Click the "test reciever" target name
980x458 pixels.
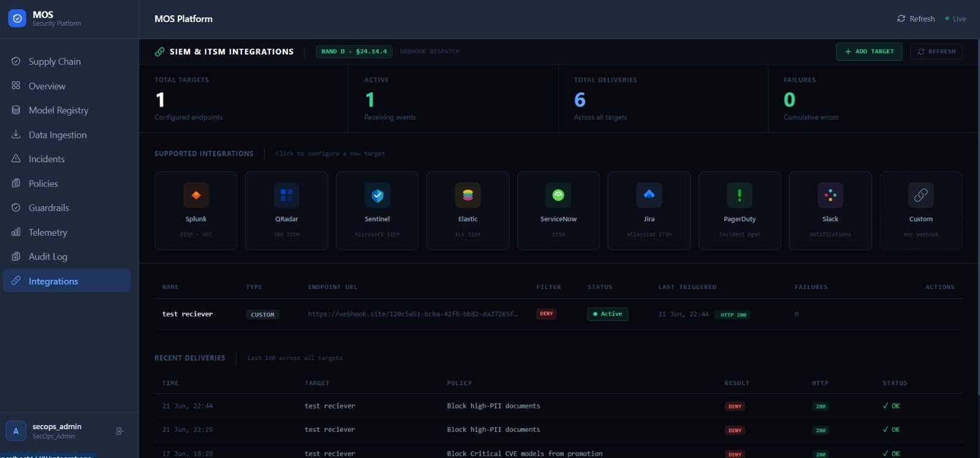click(x=187, y=314)
